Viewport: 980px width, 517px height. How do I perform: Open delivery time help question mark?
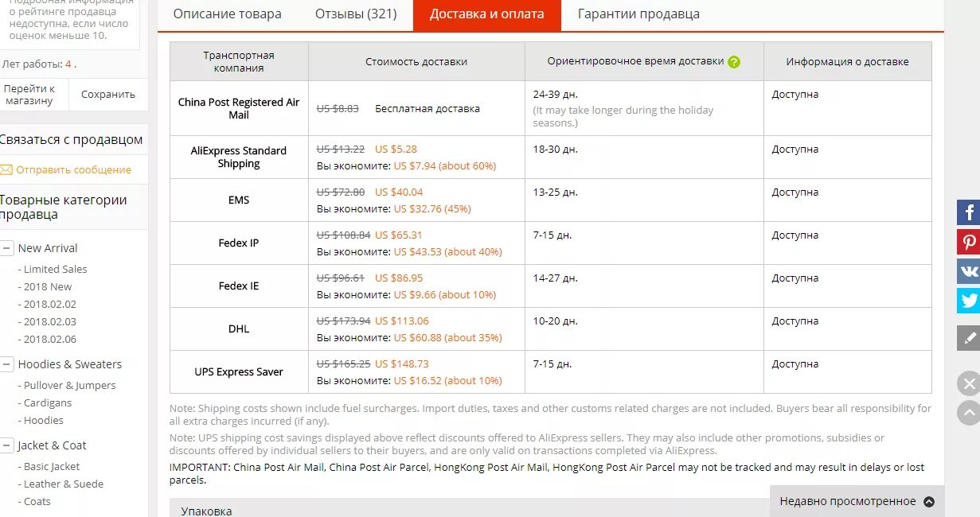click(734, 62)
